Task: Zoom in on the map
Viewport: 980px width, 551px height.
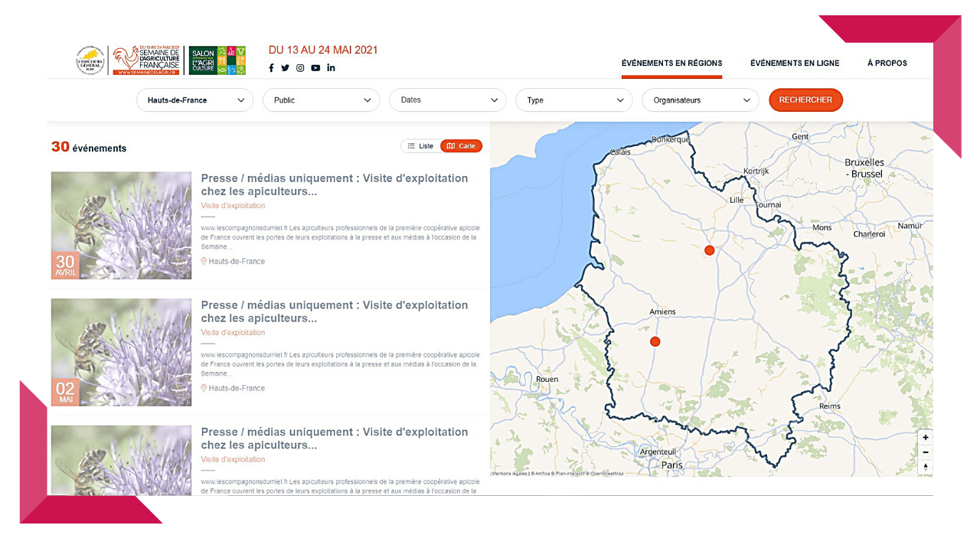Action: point(926,438)
